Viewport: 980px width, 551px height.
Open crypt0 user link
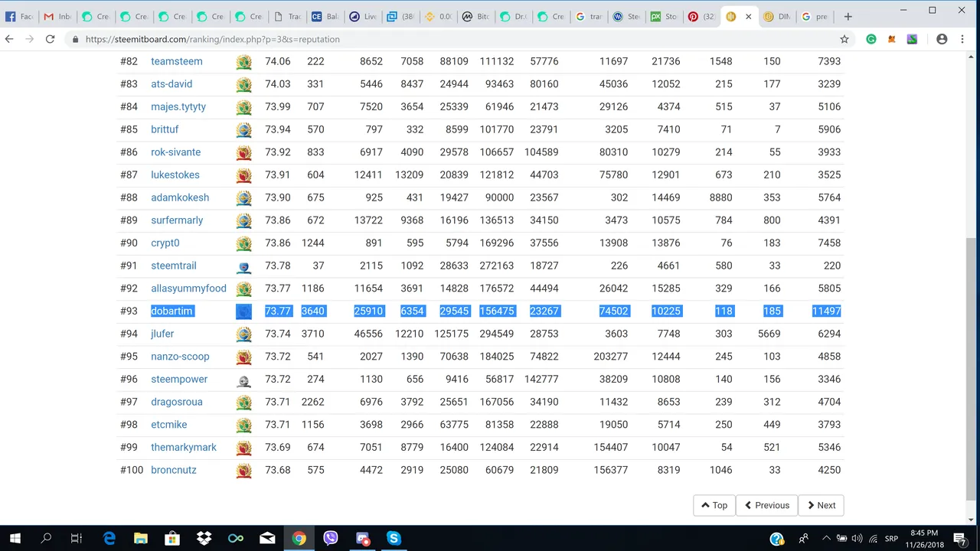point(165,243)
